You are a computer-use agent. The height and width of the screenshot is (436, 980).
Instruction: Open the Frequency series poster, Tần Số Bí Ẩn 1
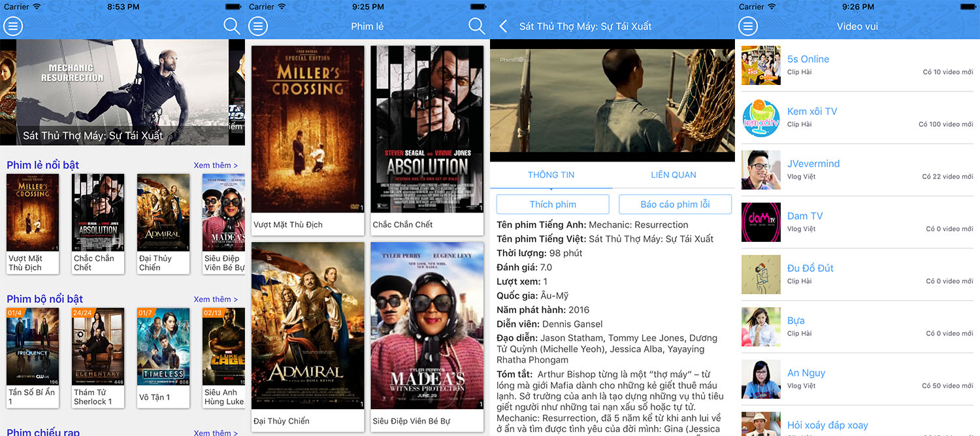pyautogui.click(x=33, y=346)
